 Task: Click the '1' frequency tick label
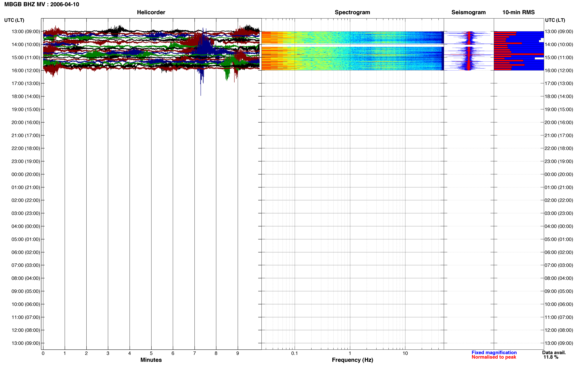(350, 353)
